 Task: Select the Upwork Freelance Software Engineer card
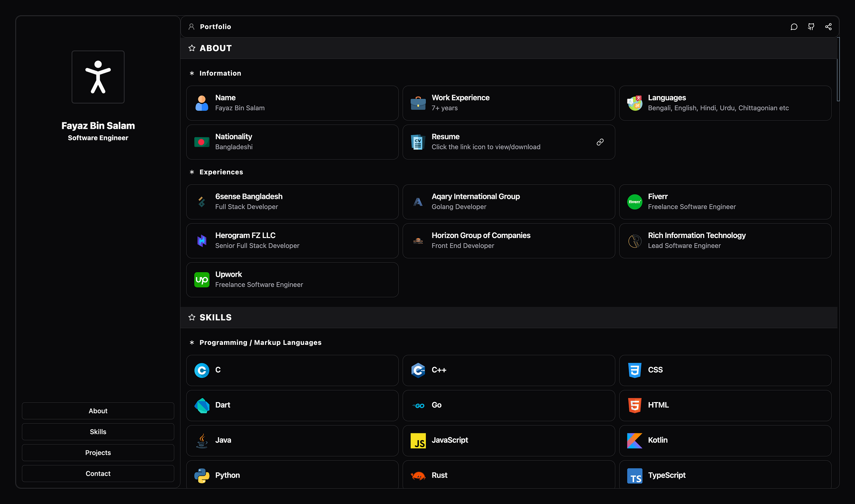click(x=292, y=279)
